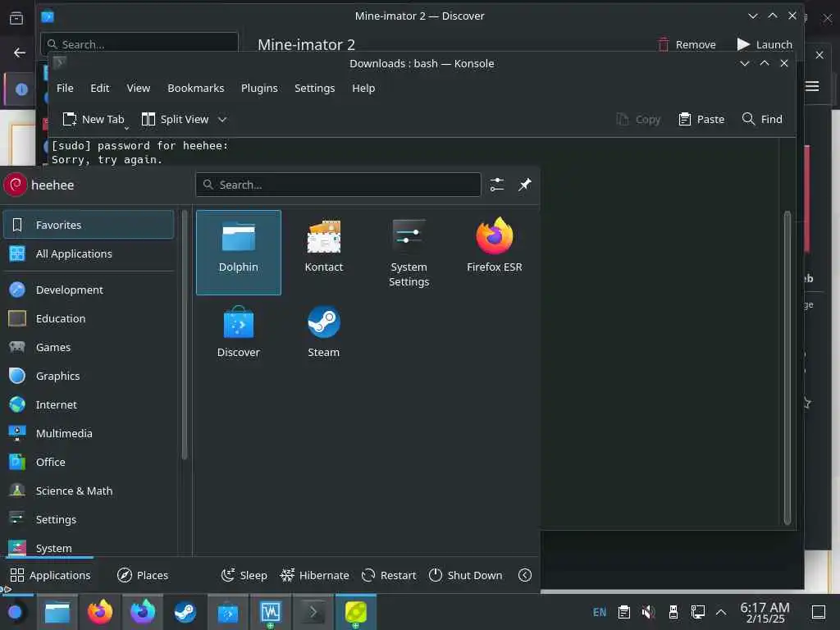Click Split View in Konsole toolbar
The image size is (840, 630).
[176, 120]
